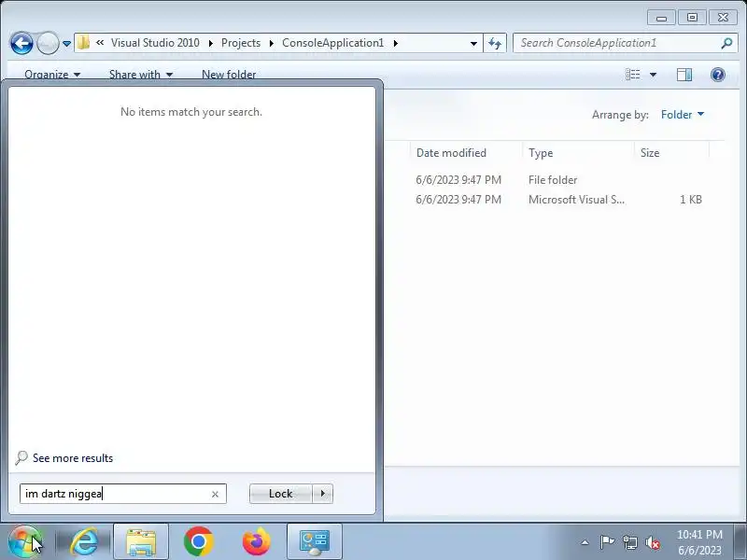Screen dimensions: 747x560
Task: Click the folder icon in address bar
Action: (83, 43)
